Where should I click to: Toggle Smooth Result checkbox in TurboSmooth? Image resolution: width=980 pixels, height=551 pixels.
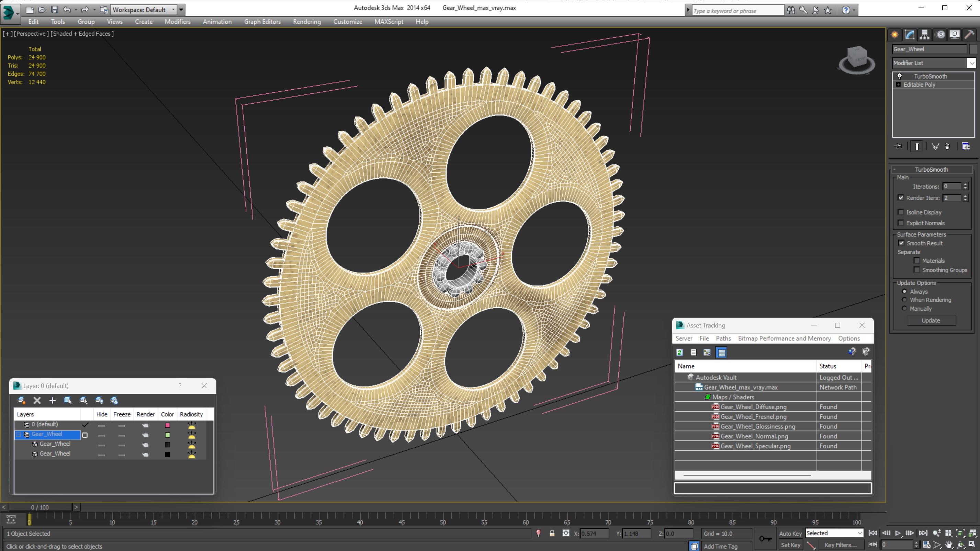[901, 243]
